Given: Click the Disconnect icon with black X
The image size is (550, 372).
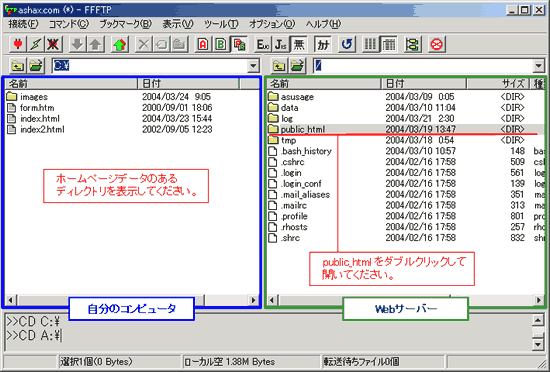Looking at the screenshot, I should [x=53, y=45].
